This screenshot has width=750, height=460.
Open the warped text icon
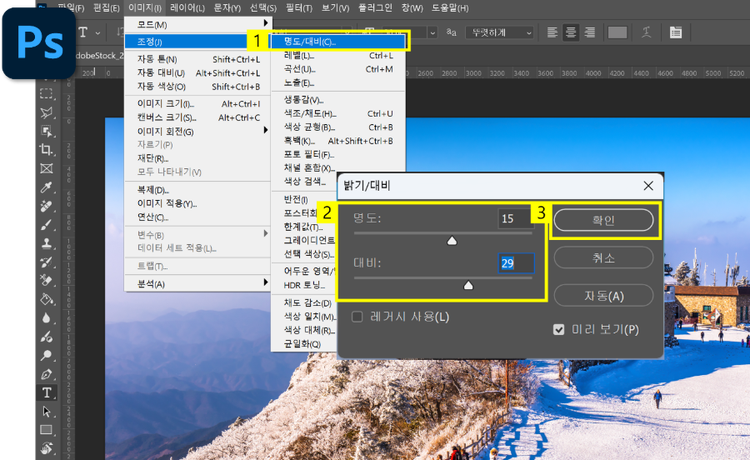pos(646,33)
